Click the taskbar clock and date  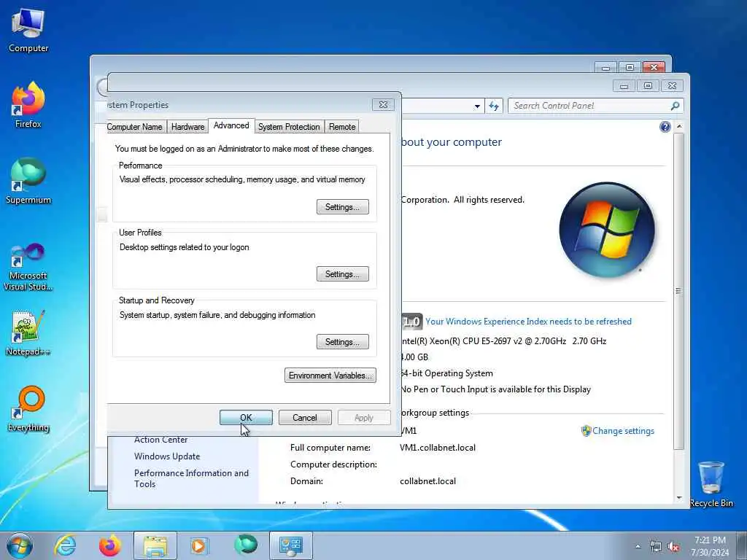(710, 546)
